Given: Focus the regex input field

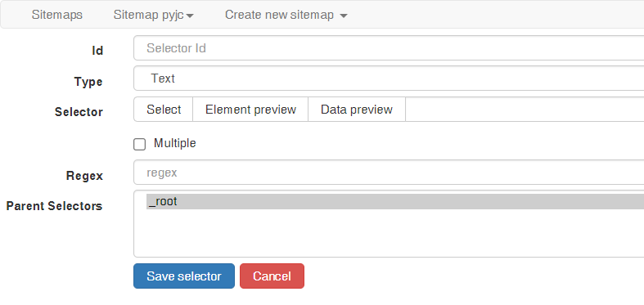Looking at the screenshot, I should [x=389, y=173].
